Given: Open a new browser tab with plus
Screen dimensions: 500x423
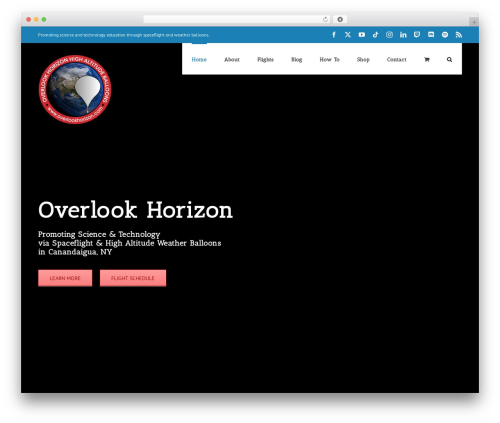Looking at the screenshot, I should pos(474,22).
